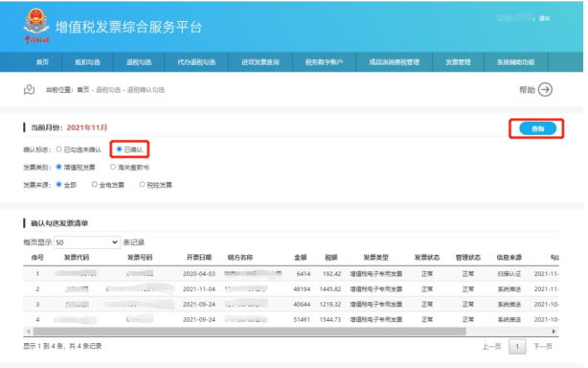Image resolution: width=588 pixels, height=368 pixels.
Task: Click the 退出 logout link
Action: click(544, 18)
